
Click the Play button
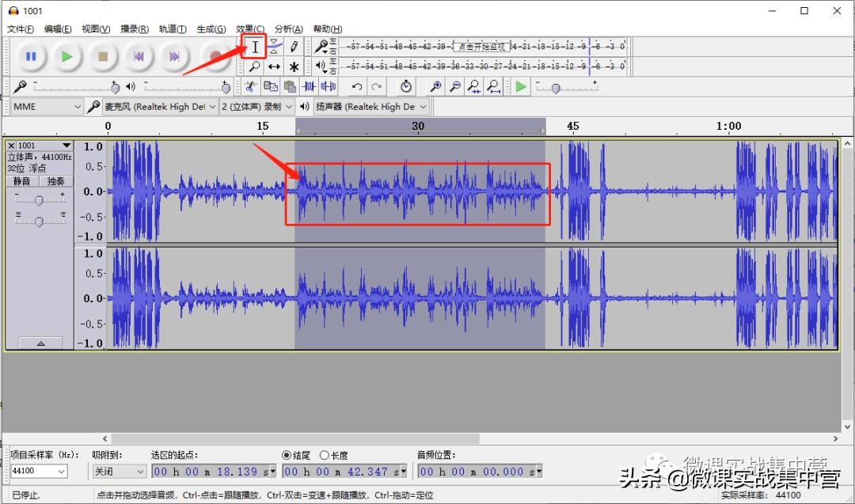tap(67, 56)
